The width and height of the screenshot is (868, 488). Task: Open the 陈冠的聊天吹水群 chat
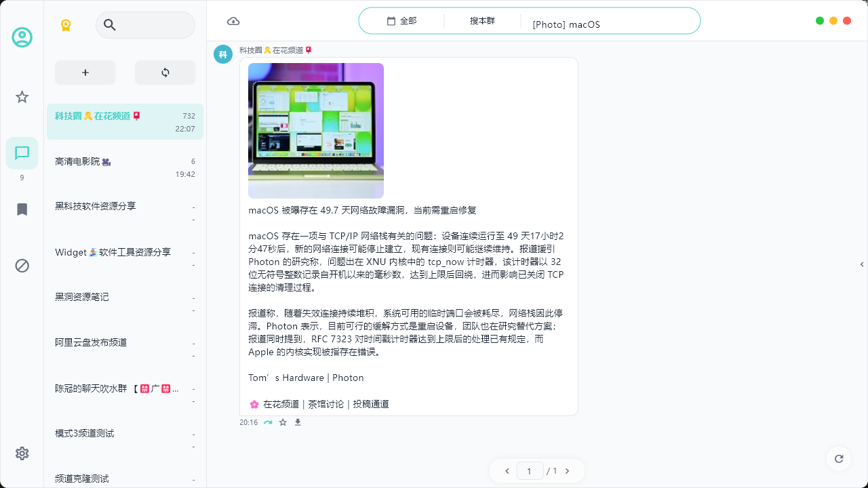[125, 394]
